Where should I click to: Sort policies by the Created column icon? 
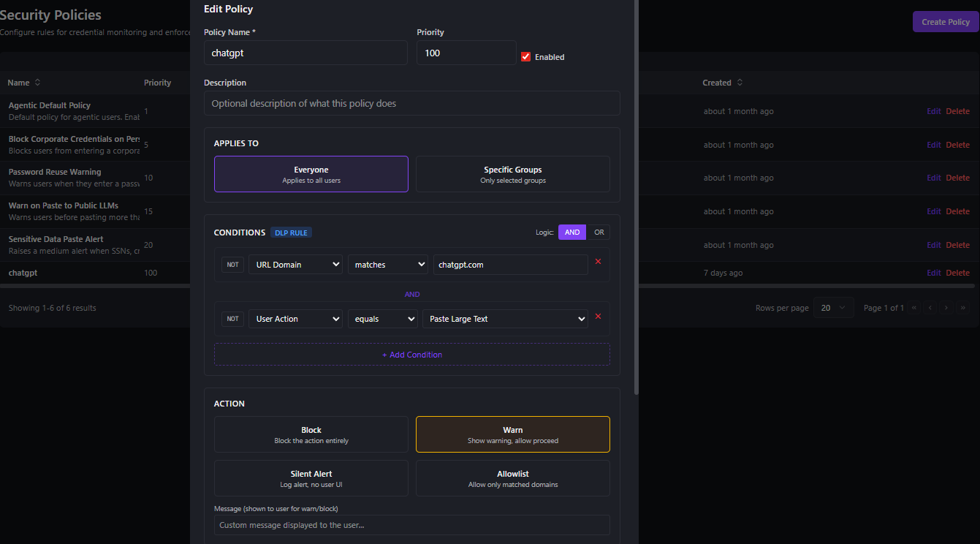coord(740,83)
